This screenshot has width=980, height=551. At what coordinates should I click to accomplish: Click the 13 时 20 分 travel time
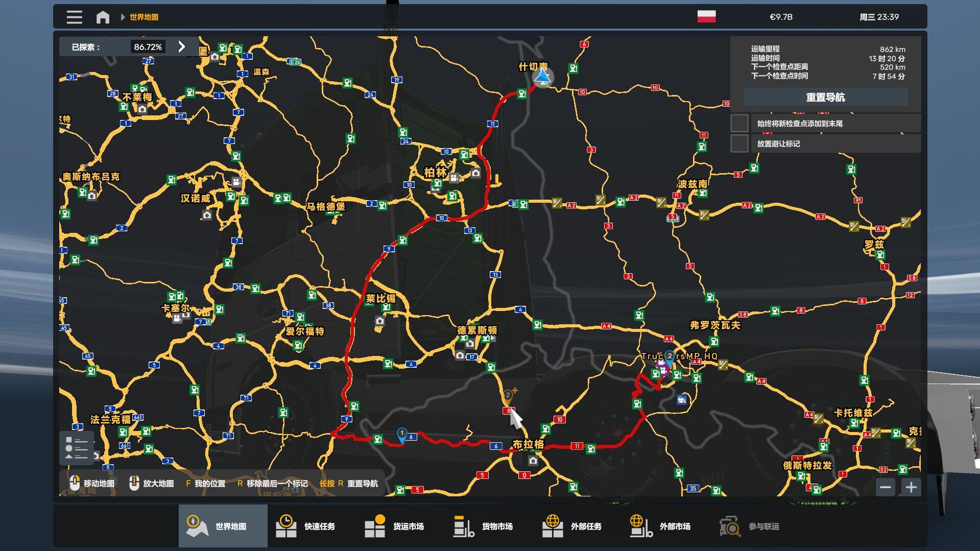pyautogui.click(x=887, y=59)
